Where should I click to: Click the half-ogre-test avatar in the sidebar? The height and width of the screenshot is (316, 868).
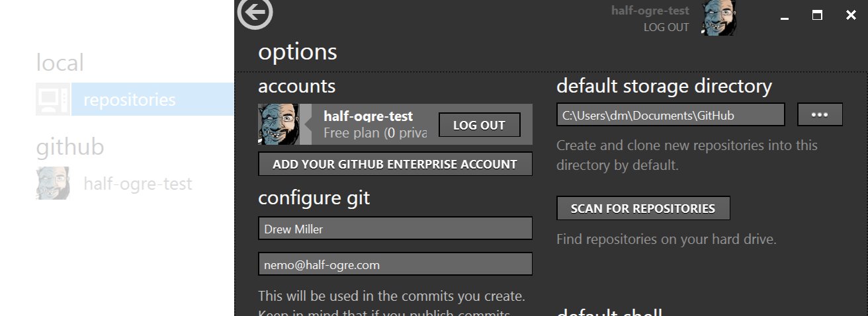pyautogui.click(x=52, y=183)
